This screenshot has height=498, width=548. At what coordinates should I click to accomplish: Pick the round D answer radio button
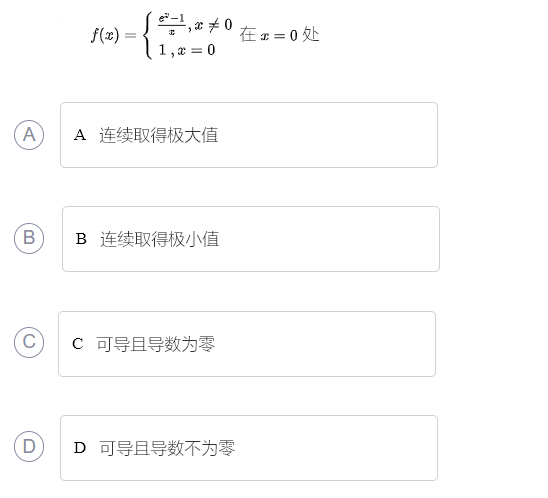pos(29,446)
